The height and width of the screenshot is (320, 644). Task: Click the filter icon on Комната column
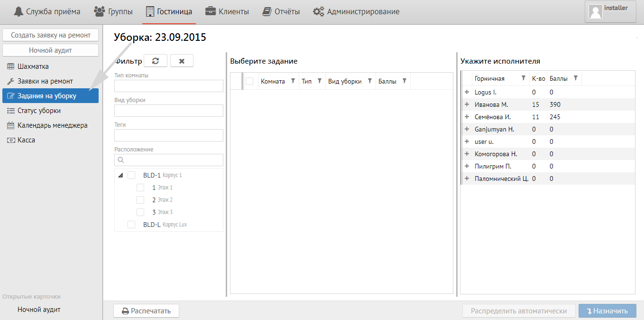point(293,81)
